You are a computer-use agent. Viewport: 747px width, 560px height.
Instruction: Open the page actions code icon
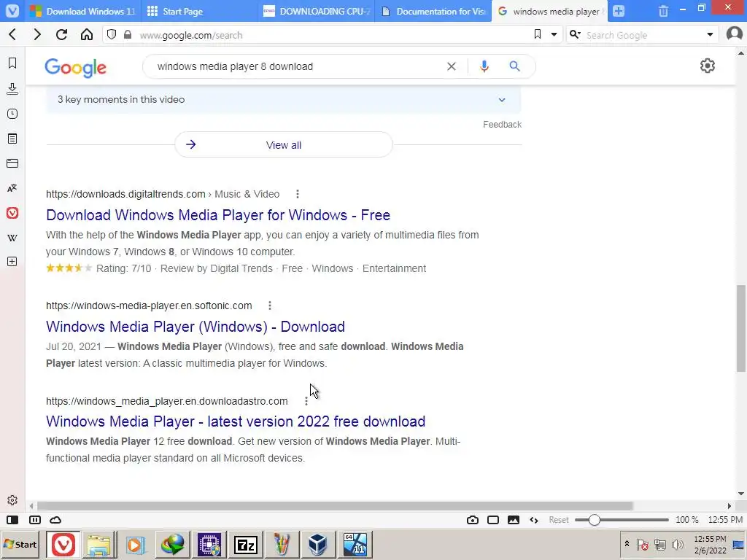(534, 520)
